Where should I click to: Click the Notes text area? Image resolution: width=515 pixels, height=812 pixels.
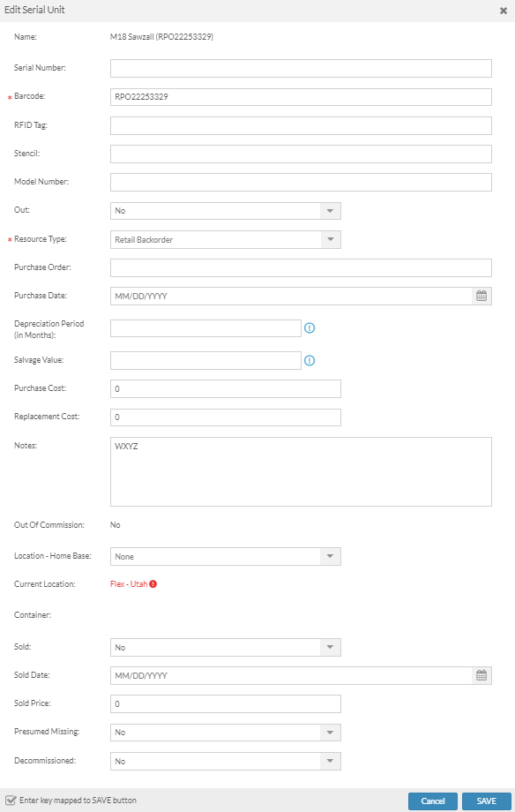[301, 472]
